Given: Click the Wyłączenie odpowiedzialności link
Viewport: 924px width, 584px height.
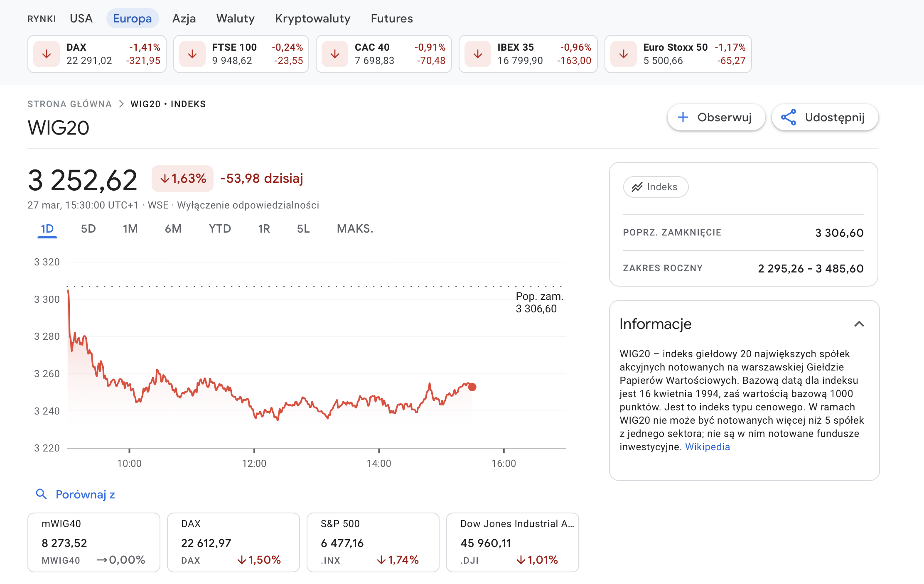Looking at the screenshot, I should coord(248,205).
